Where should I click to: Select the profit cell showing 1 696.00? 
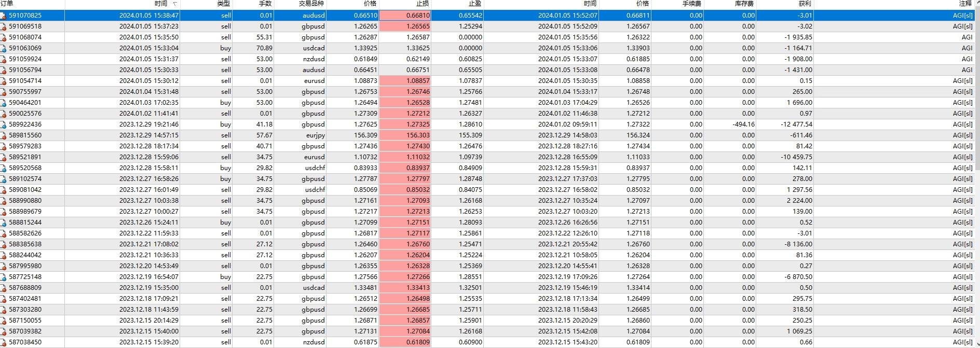(x=799, y=103)
